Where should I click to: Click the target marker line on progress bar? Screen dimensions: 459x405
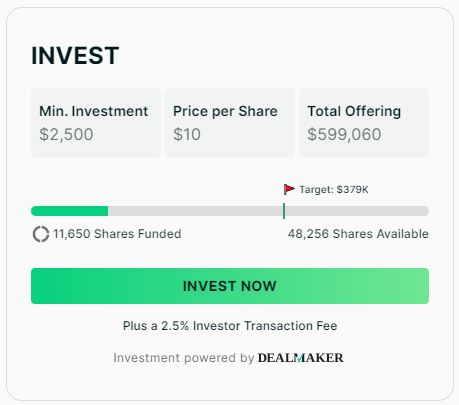tap(284, 211)
